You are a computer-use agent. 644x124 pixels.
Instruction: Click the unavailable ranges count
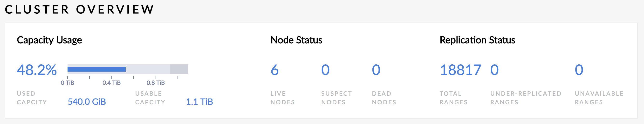pos(579,70)
